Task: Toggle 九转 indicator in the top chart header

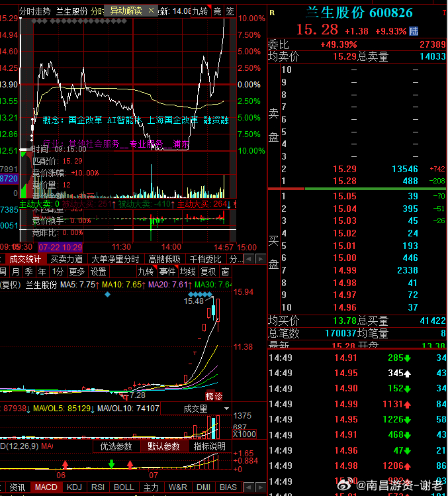Action: click(x=200, y=11)
